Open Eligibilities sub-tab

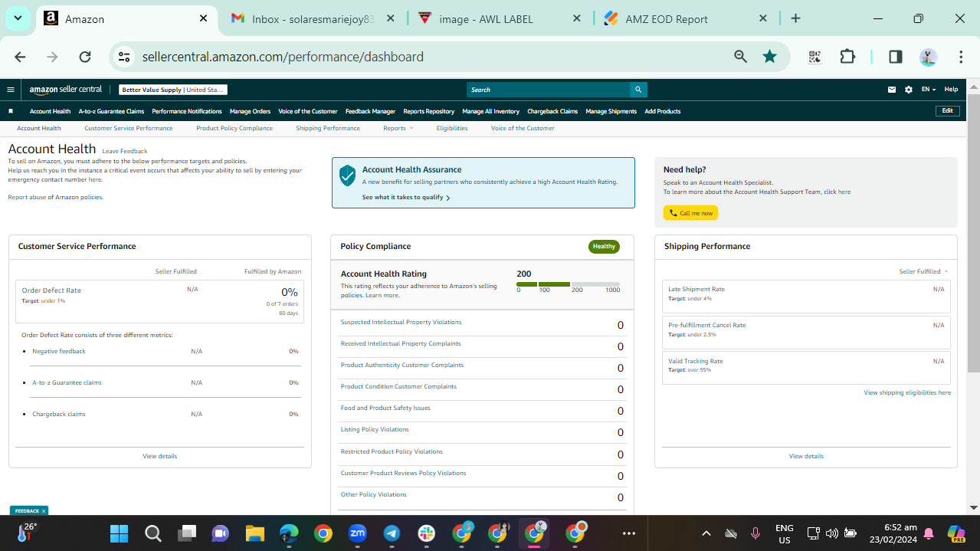coord(452,128)
